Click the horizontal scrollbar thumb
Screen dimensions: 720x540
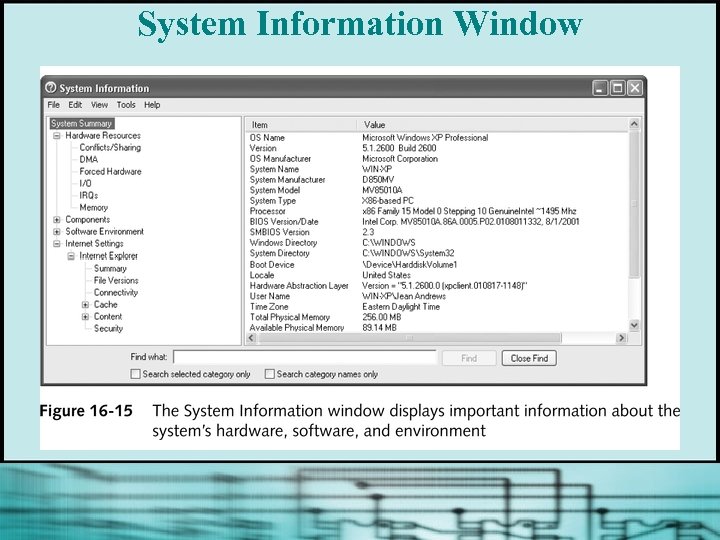pos(409,338)
